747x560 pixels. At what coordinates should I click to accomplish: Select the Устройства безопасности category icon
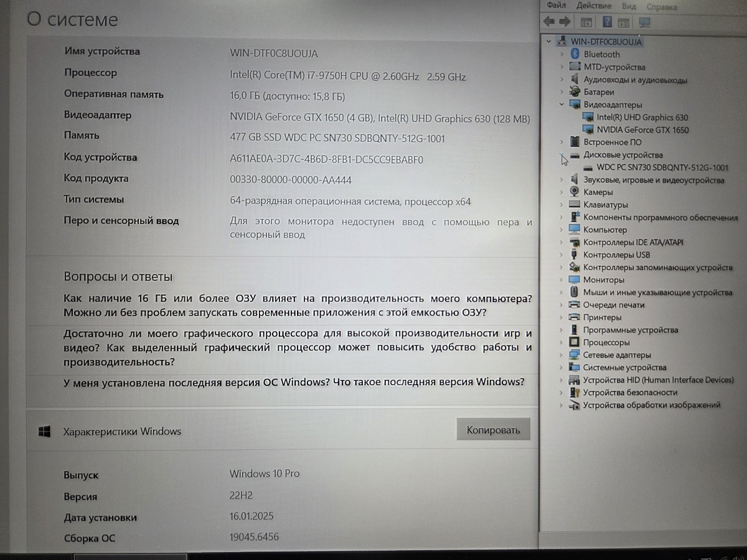(x=575, y=393)
